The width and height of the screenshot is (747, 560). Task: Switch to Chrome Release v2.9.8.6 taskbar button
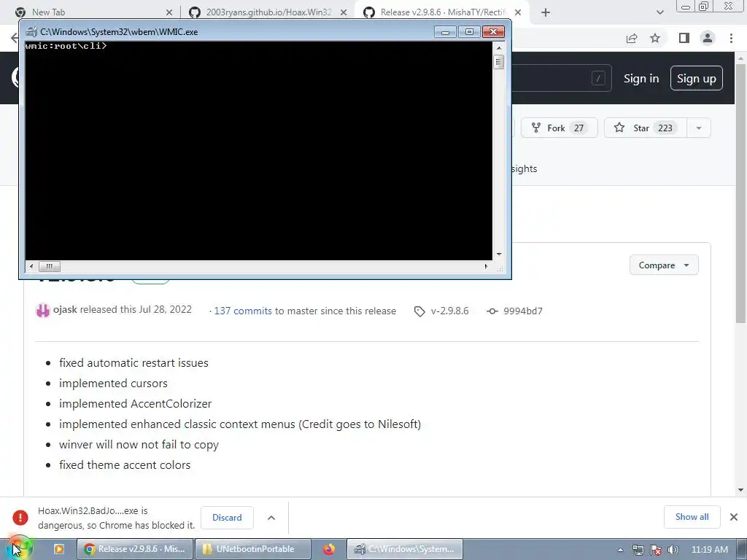135,549
